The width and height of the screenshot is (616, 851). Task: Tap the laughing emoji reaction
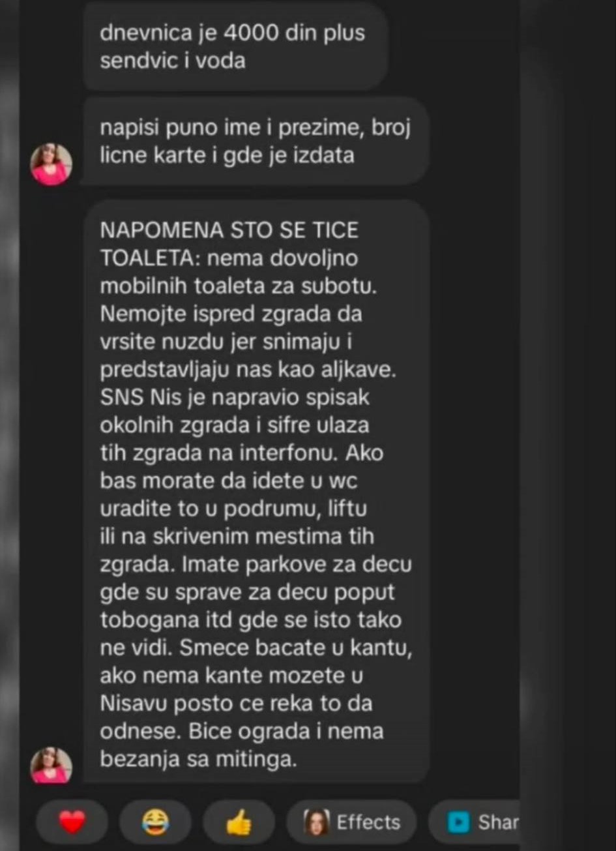pyautogui.click(x=155, y=824)
